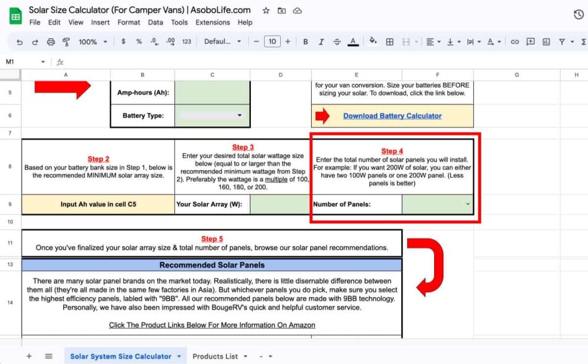Click the Insert comment icon

[530, 41]
